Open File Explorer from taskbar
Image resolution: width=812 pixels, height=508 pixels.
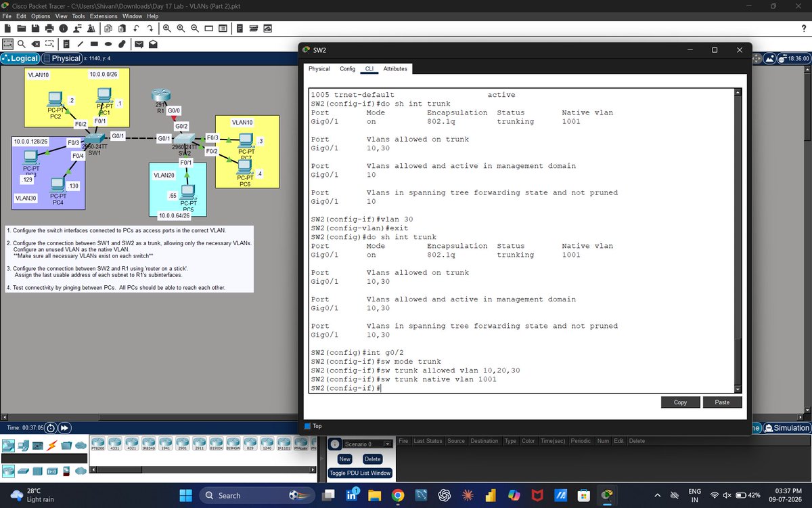pos(374,495)
